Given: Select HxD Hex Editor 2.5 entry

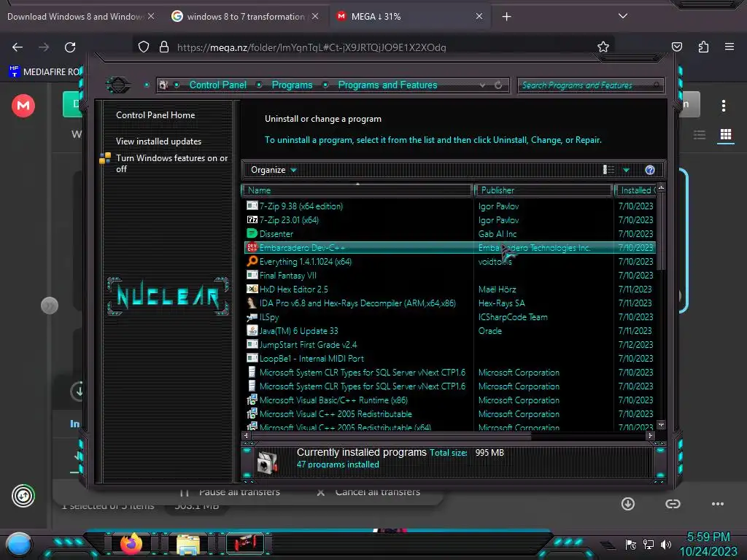Looking at the screenshot, I should pyautogui.click(x=449, y=289).
